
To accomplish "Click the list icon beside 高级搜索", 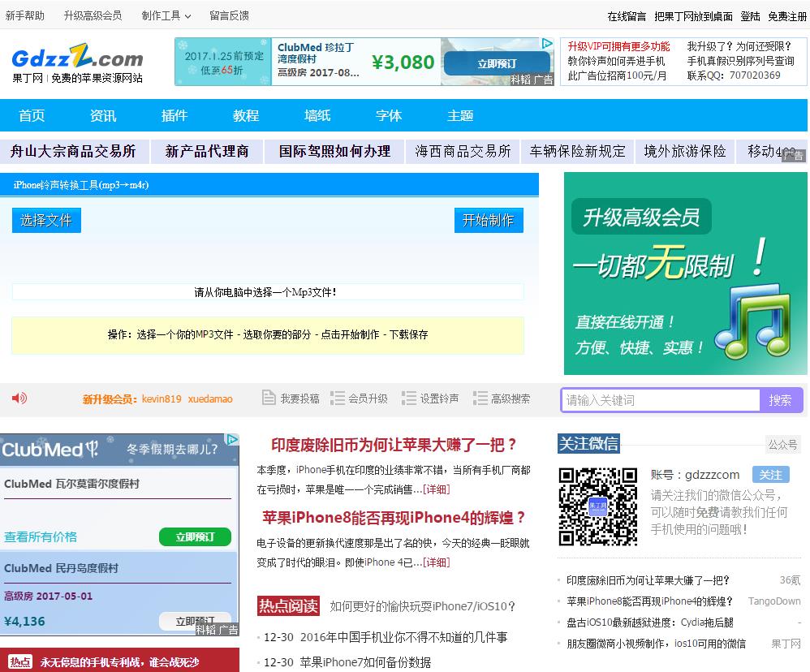I will [480, 398].
